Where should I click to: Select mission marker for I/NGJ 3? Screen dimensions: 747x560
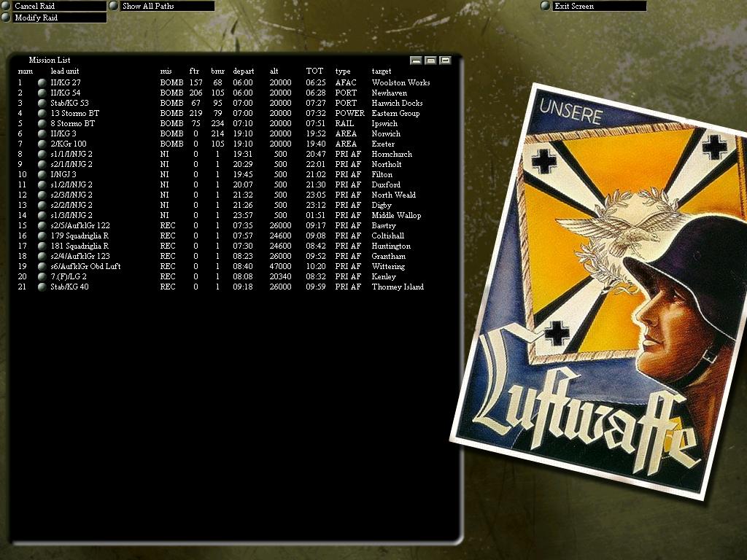click(x=42, y=175)
